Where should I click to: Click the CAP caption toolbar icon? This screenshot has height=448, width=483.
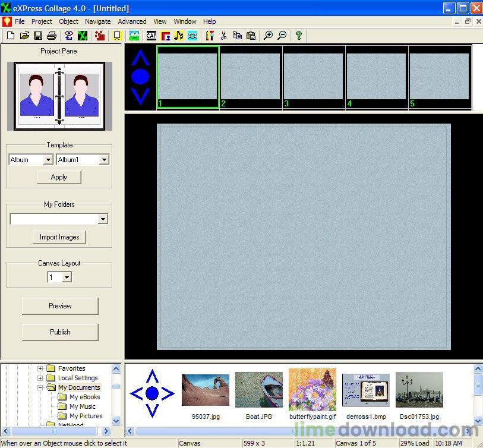[151, 36]
